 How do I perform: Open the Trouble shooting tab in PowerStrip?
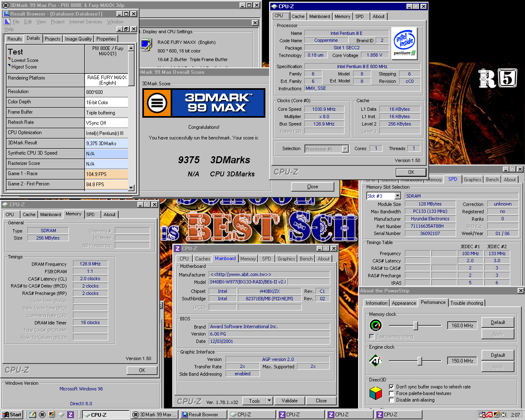point(467,303)
